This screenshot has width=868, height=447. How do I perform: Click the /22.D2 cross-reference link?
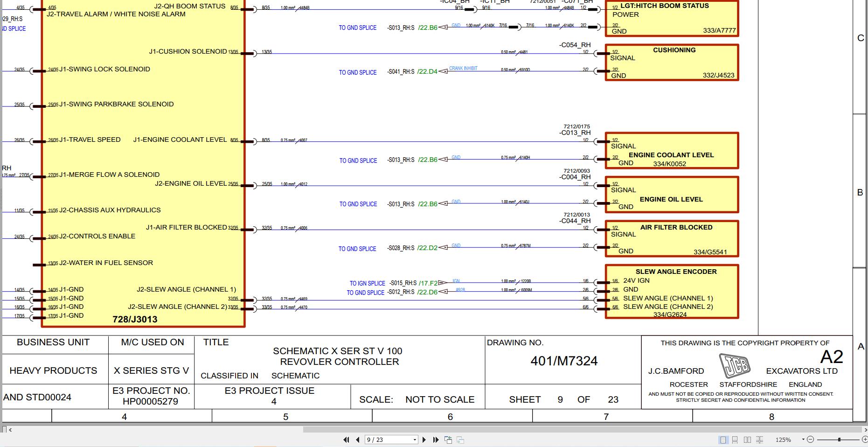427,248
